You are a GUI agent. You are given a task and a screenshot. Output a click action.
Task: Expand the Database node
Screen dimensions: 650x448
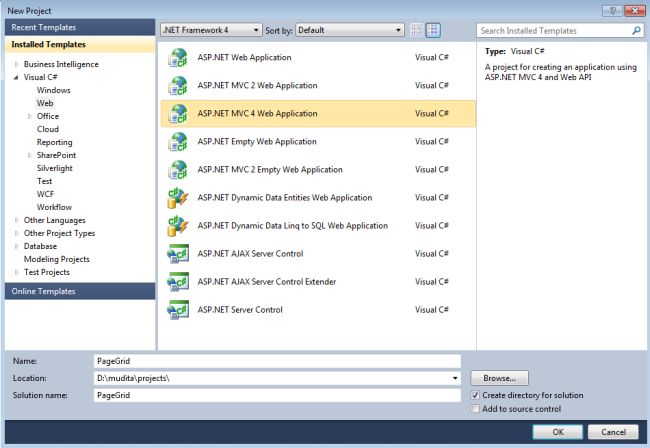pyautogui.click(x=17, y=246)
